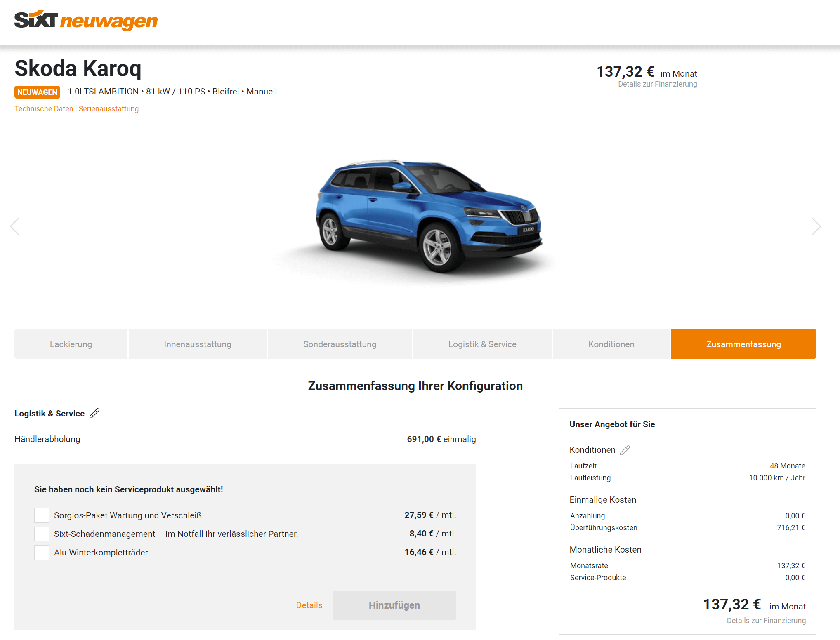Screen dimensions: 840x640
Task: Click the Sixt neuwagen logo
Action: pos(86,20)
